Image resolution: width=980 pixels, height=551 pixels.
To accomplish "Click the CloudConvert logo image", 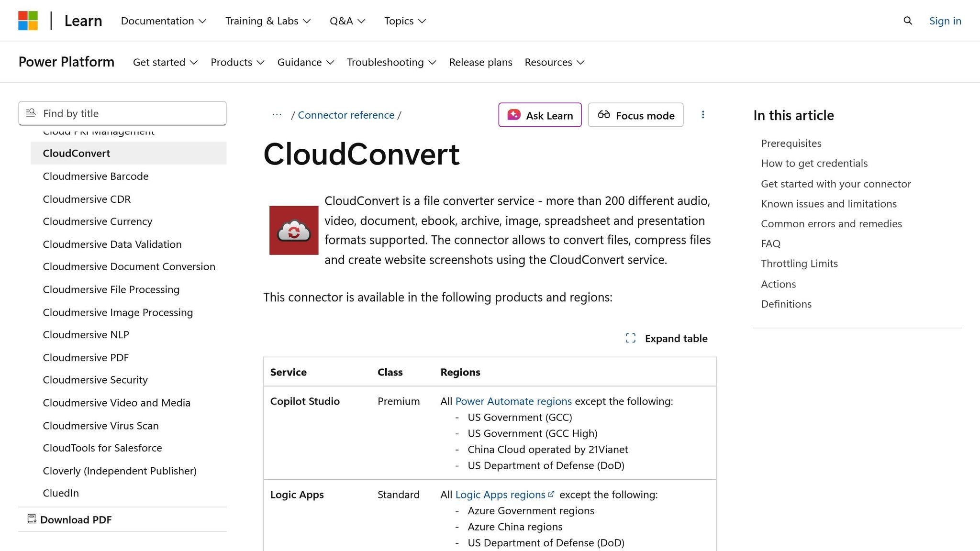I will click(x=293, y=230).
